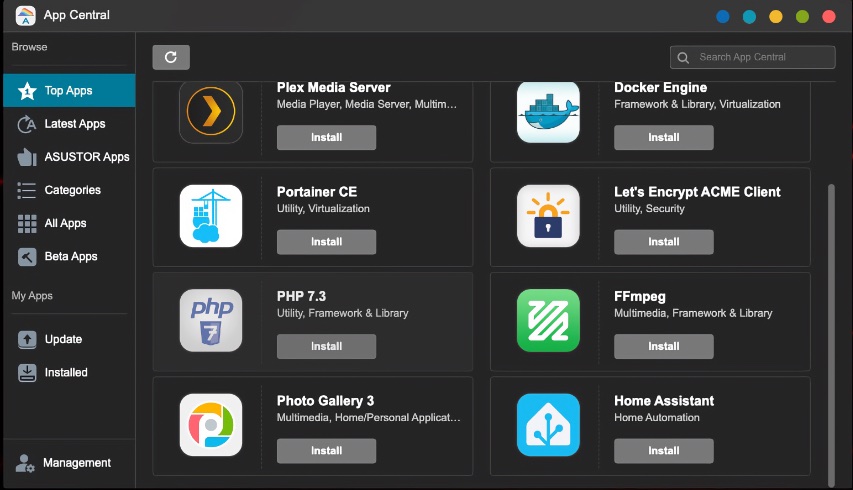This screenshot has width=853, height=490.
Task: Open the Photo Gallery 3 app icon
Action: click(211, 425)
